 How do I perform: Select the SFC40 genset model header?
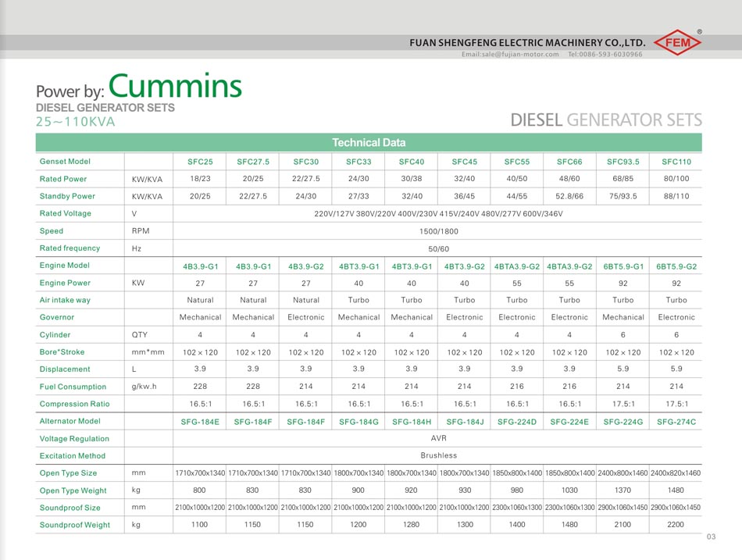tap(412, 162)
